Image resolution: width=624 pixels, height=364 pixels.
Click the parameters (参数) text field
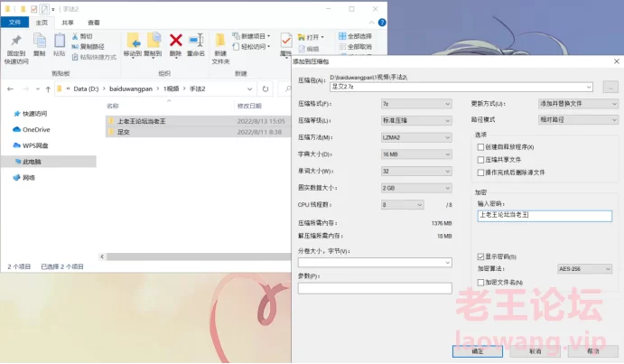coord(375,288)
